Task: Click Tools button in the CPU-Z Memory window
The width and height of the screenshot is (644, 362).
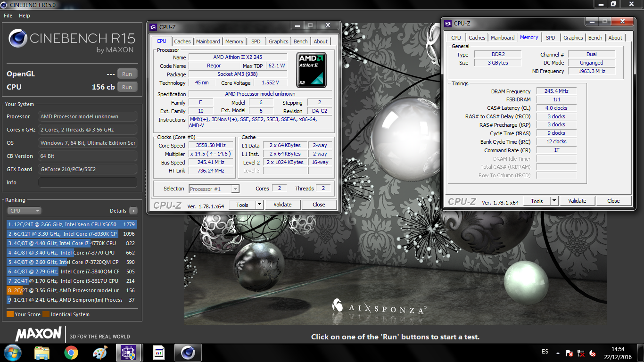Action: click(x=537, y=201)
